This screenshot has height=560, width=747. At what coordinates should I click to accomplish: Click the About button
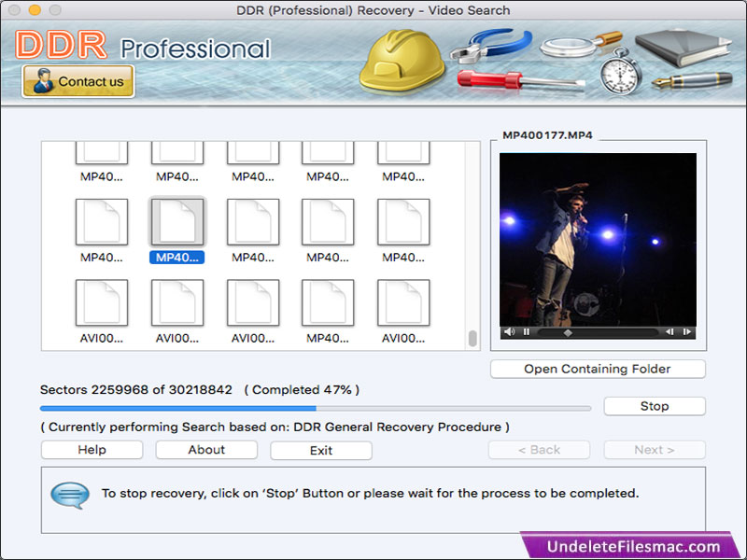coord(206,450)
